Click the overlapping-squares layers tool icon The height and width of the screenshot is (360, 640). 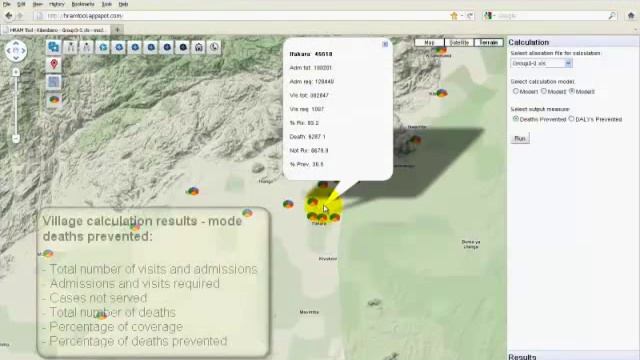point(53,47)
